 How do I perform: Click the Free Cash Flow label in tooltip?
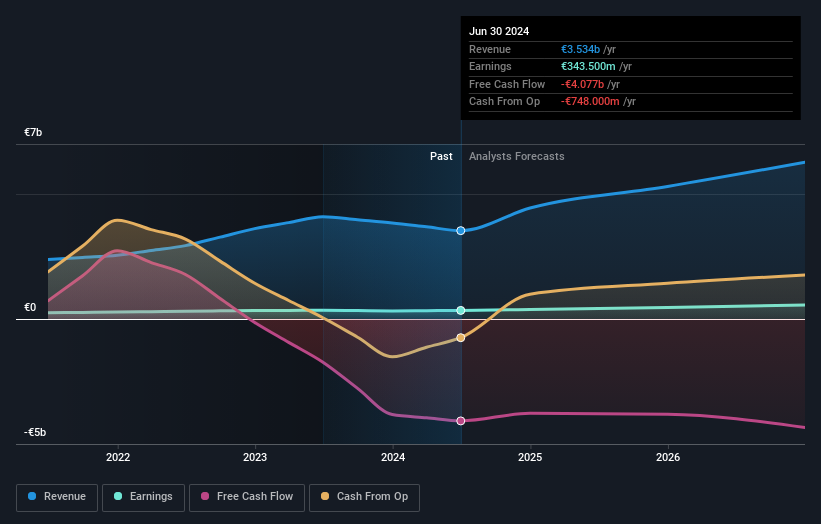coord(507,84)
